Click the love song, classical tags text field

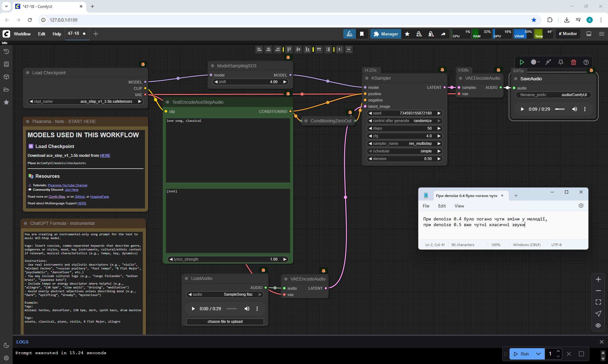(228, 150)
